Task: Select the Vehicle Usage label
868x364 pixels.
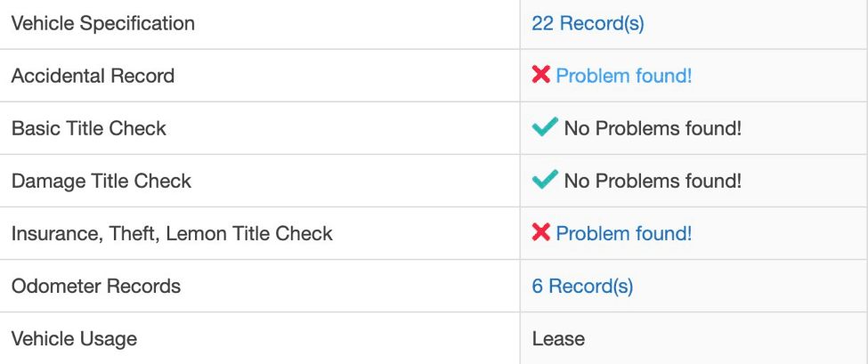Action: [74, 338]
